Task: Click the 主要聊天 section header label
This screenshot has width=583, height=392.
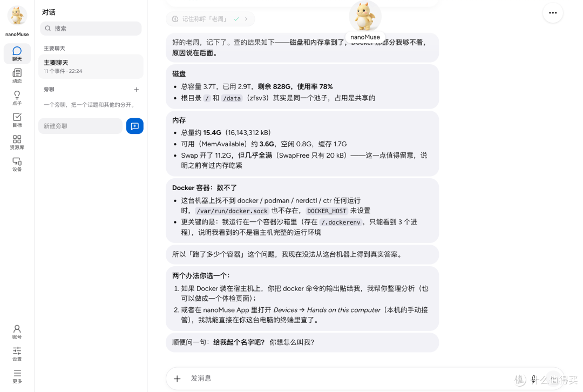Action: [x=55, y=49]
